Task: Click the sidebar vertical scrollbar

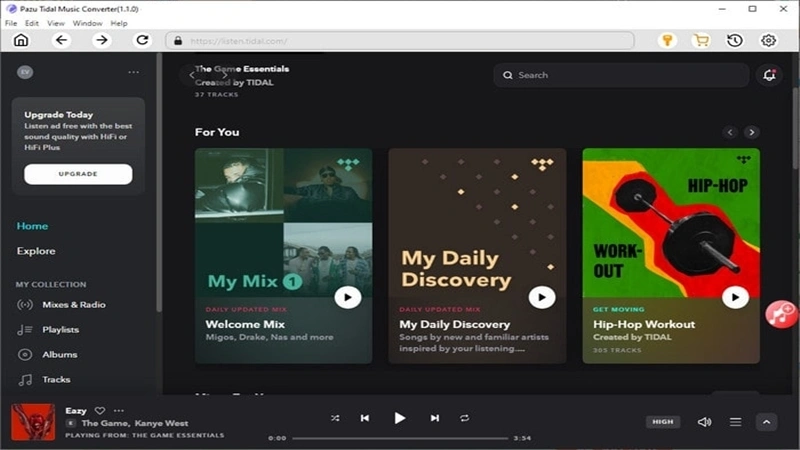Action: 159,182
